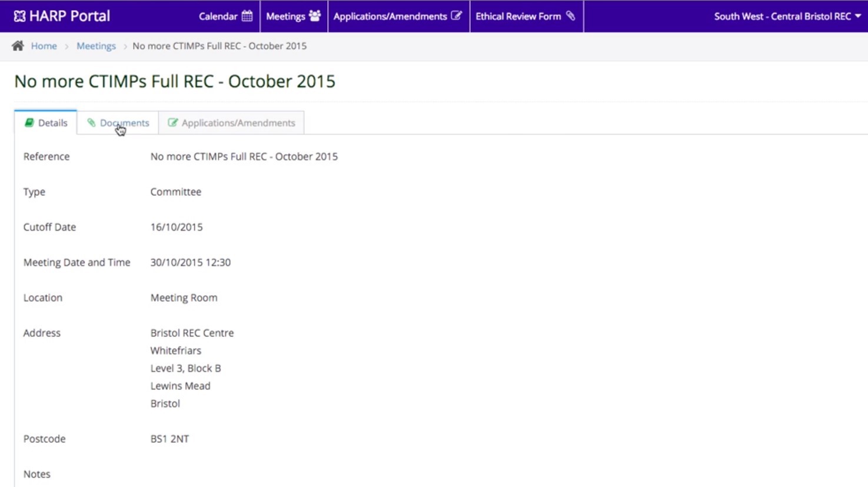Click the postcode BS1 2NT
The image size is (868, 487).
tap(169, 439)
